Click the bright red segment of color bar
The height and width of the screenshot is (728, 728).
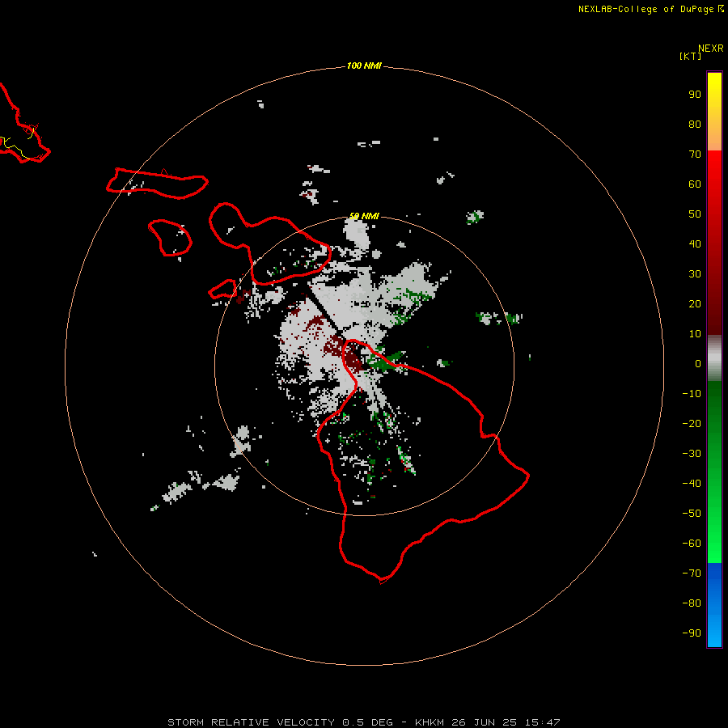pos(714,243)
